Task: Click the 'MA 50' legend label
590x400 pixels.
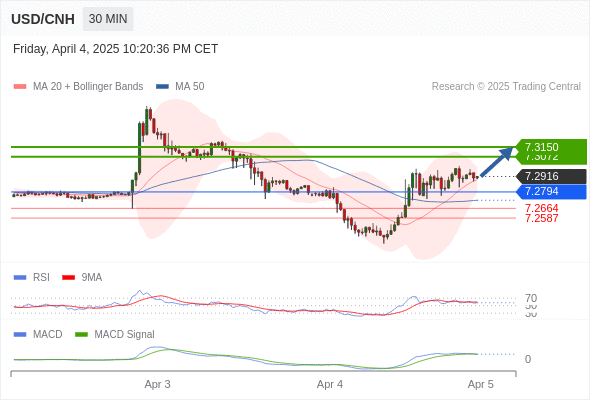Action: coord(190,87)
